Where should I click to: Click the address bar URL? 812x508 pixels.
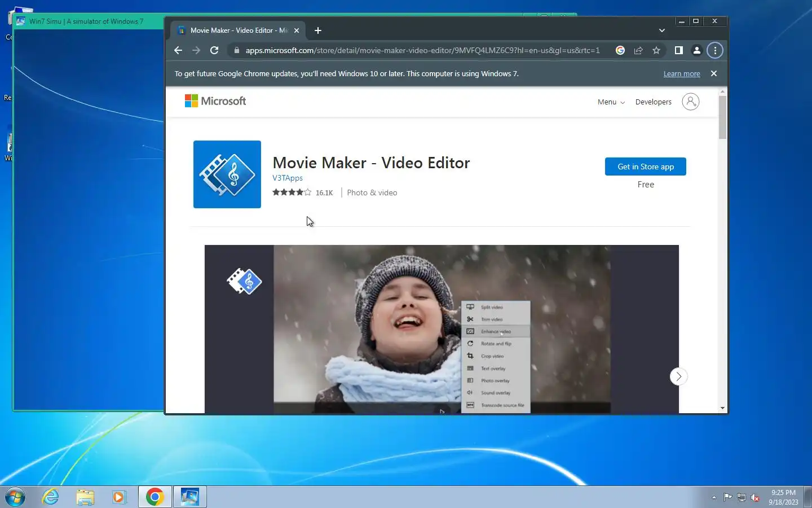coord(422,50)
